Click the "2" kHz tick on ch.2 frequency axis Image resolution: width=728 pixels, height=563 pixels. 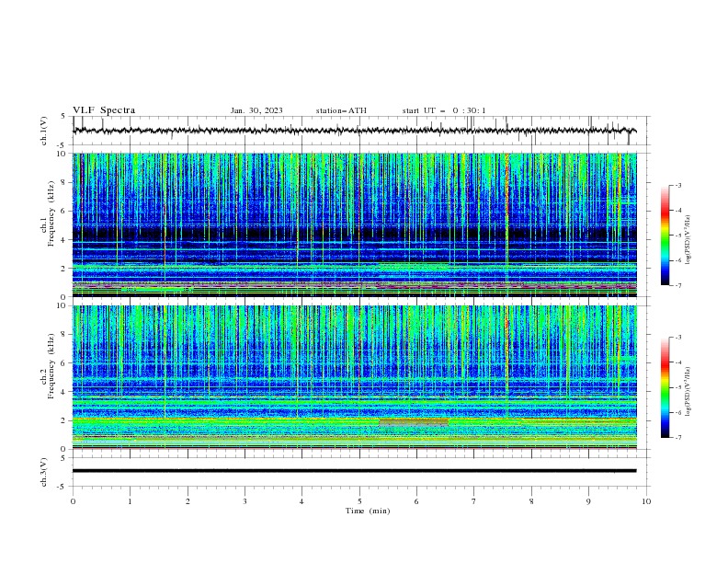click(65, 420)
